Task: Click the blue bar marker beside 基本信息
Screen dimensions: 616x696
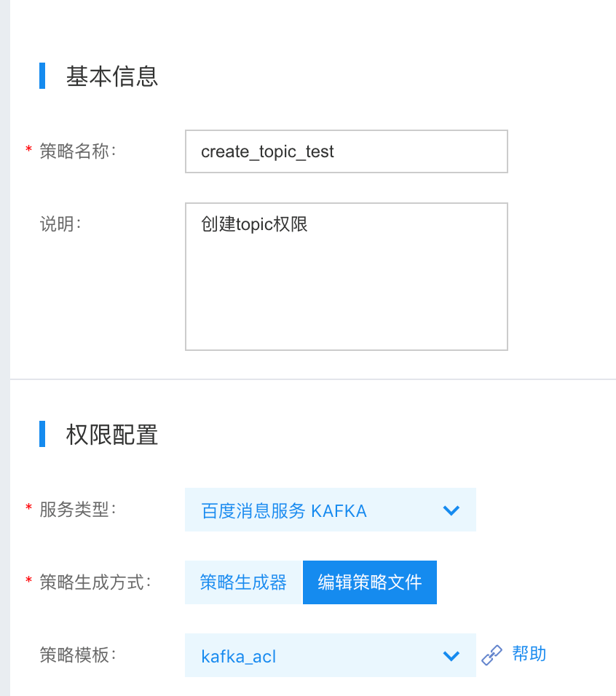Action: tap(42, 76)
